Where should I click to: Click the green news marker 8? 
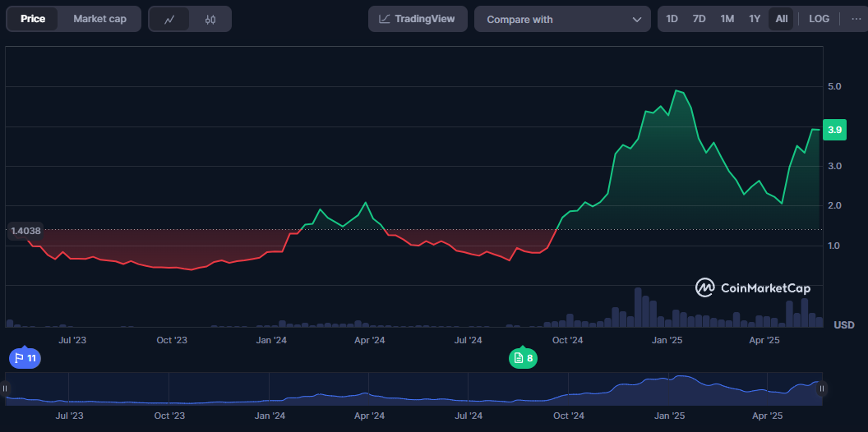(523, 358)
